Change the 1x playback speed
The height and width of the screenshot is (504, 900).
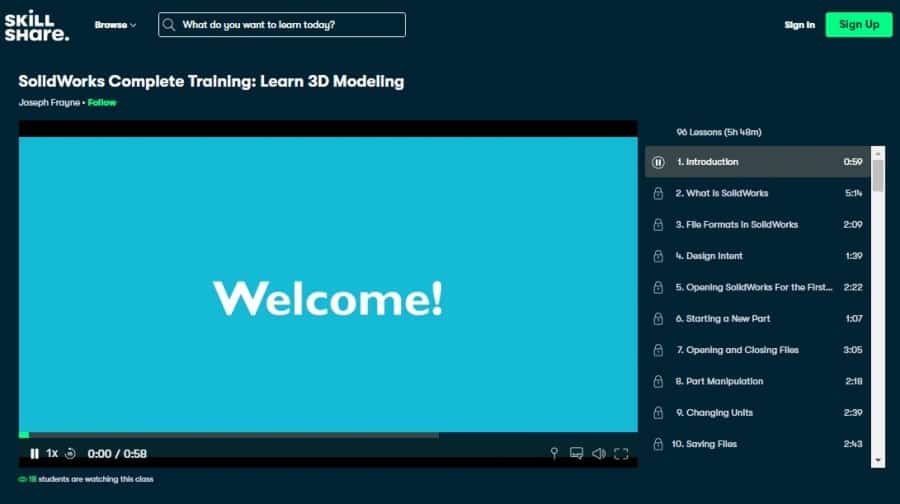tap(52, 453)
